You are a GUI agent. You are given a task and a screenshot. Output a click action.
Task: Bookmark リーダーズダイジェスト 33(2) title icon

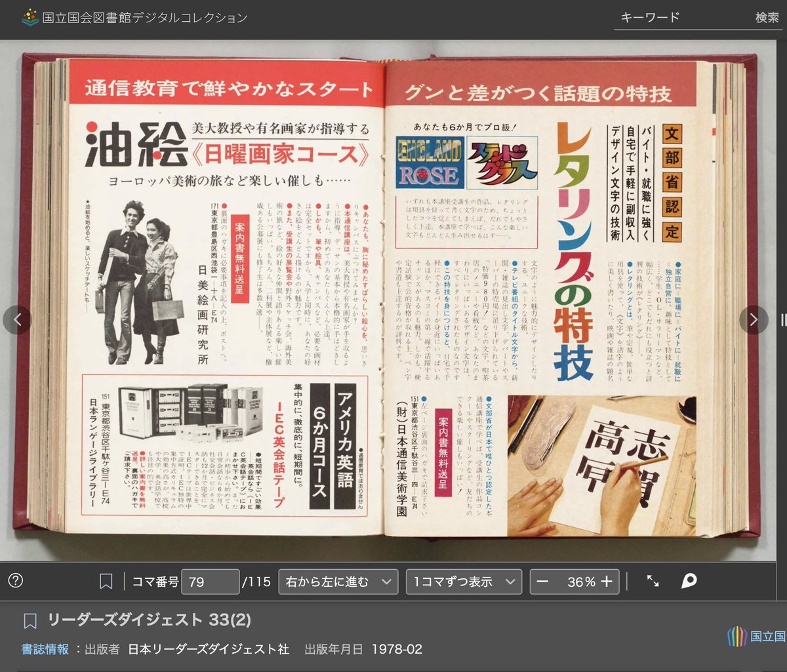click(x=30, y=620)
